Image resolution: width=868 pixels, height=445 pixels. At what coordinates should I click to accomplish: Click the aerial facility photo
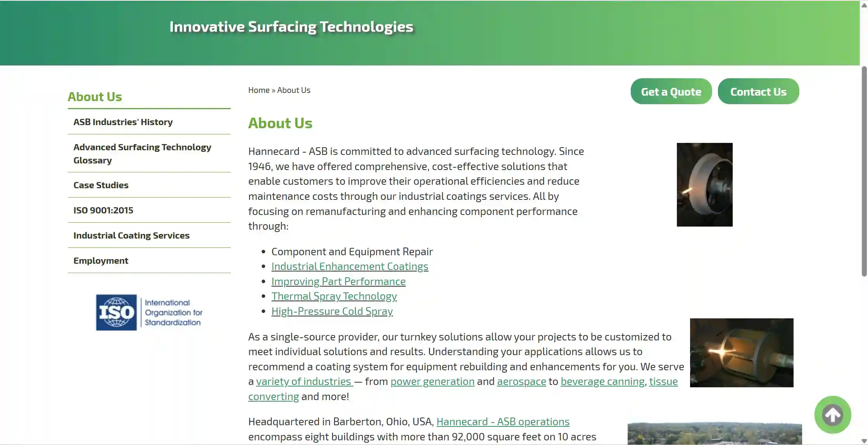(x=714, y=434)
